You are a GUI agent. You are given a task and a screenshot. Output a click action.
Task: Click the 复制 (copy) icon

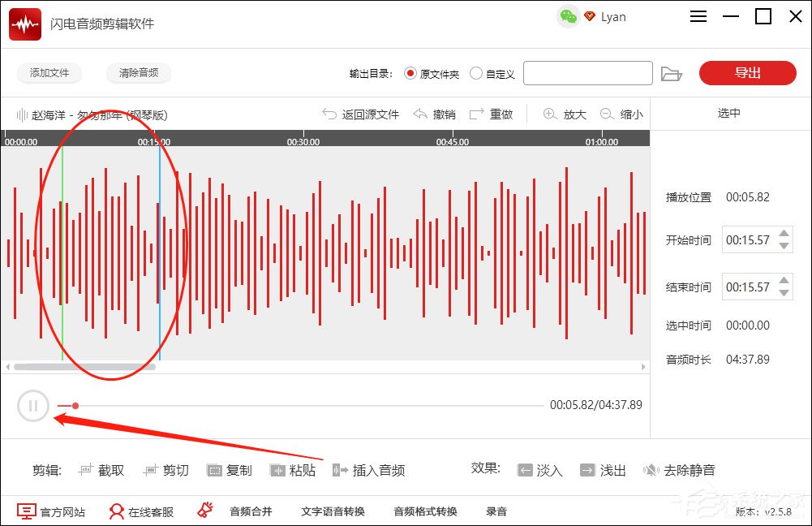pyautogui.click(x=215, y=469)
